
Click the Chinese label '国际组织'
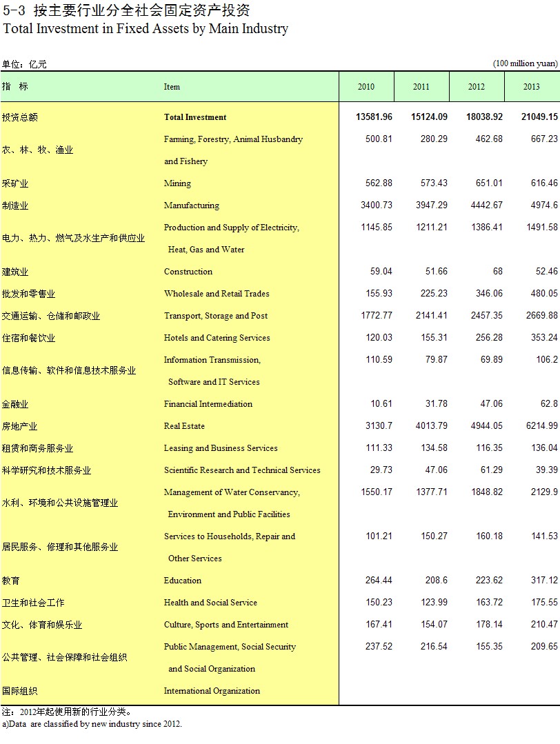19,692
